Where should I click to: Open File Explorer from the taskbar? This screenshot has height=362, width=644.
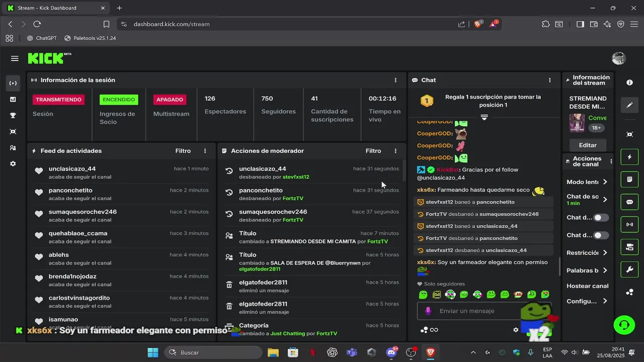273,352
